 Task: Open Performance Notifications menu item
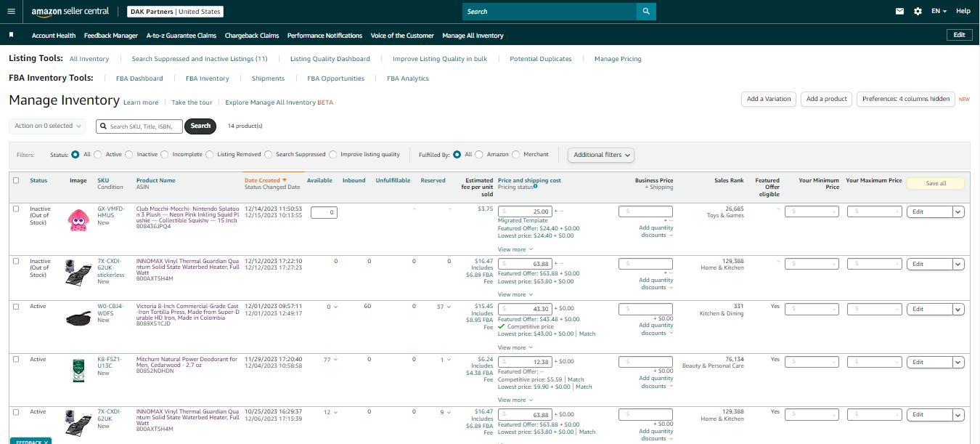(324, 36)
